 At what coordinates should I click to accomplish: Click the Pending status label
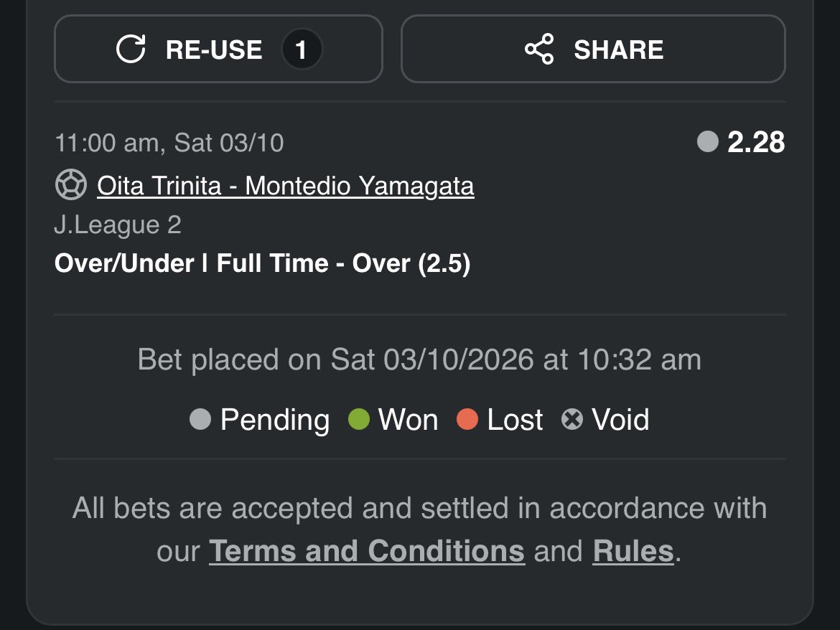click(275, 420)
